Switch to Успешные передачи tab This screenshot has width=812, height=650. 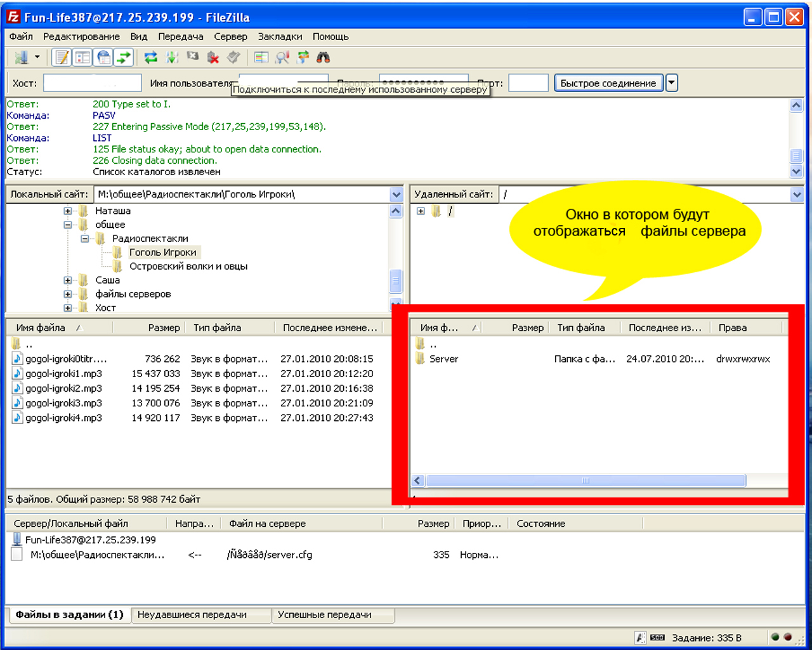[333, 615]
